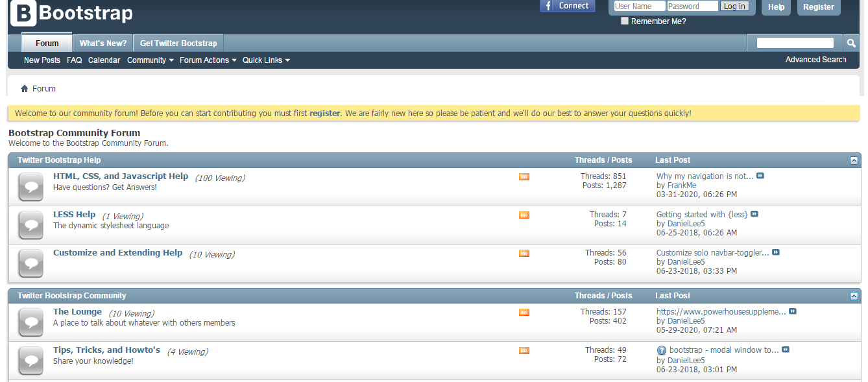Go to last post icon after 'Why my navigation is not...'
Screen dimensions: 868x382
coord(760,176)
